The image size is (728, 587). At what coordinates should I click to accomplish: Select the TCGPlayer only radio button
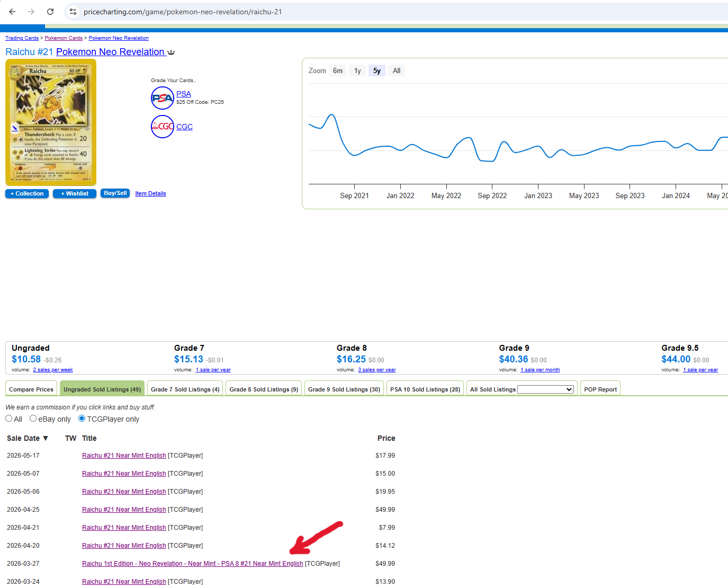[x=82, y=419]
